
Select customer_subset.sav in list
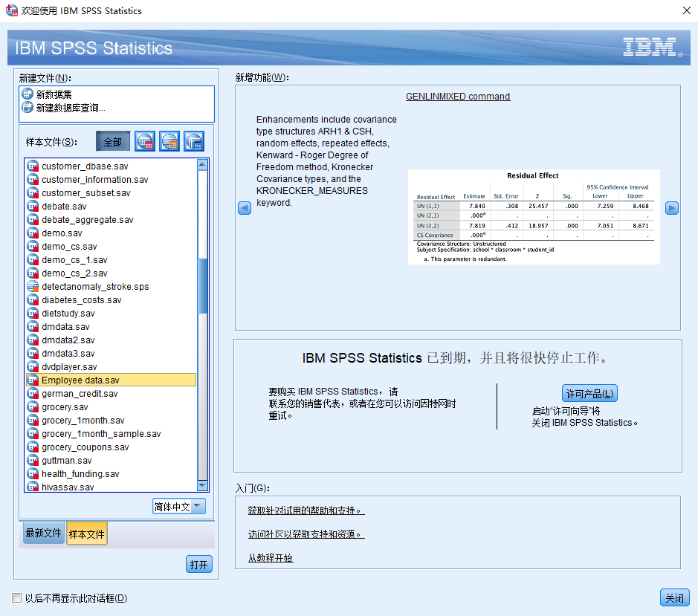(112, 192)
